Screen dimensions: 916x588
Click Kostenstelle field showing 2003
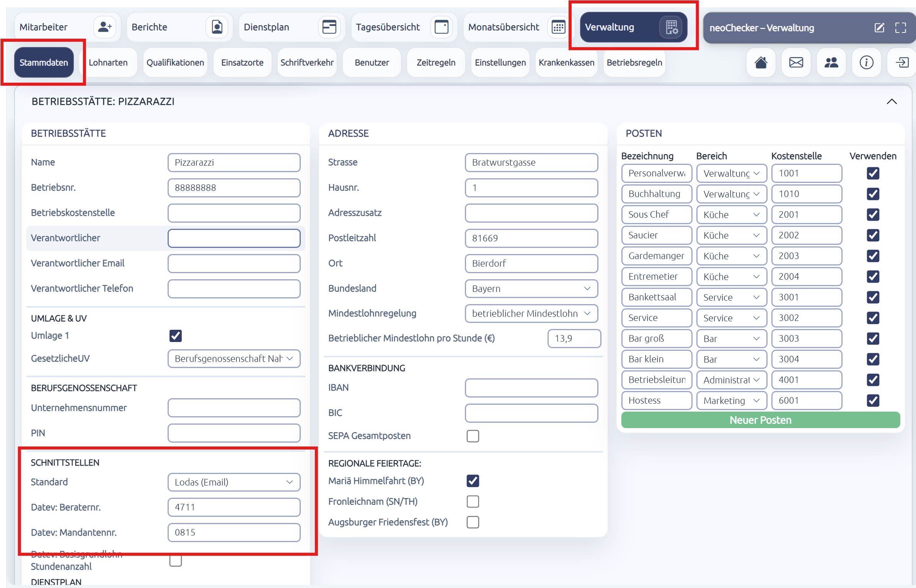point(806,256)
